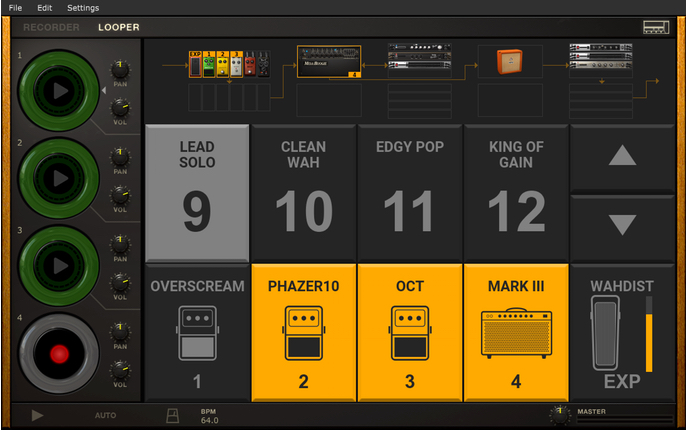Click the metronome icon
The image size is (686, 430).
(x=172, y=414)
